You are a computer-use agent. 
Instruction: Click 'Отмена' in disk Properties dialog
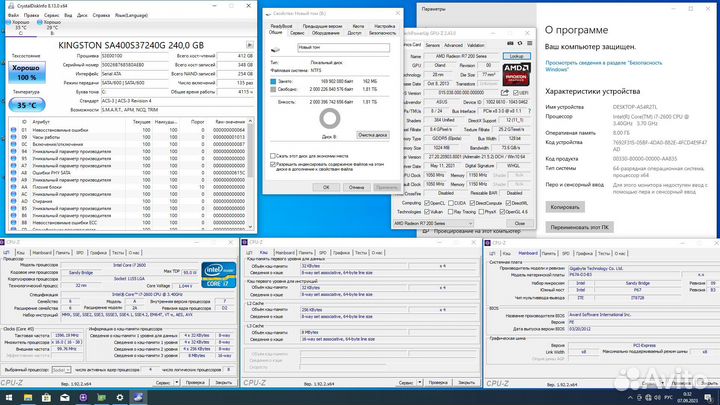point(356,187)
